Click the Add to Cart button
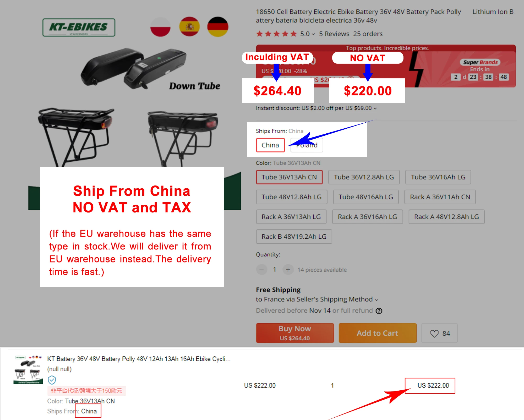524x420 pixels. (x=378, y=333)
